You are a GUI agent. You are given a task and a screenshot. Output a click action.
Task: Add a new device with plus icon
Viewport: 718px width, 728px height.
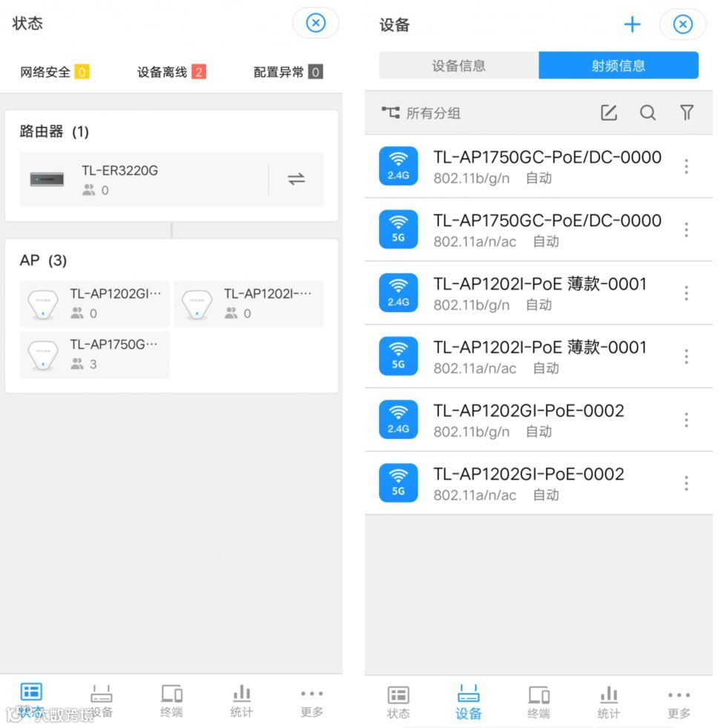632,24
